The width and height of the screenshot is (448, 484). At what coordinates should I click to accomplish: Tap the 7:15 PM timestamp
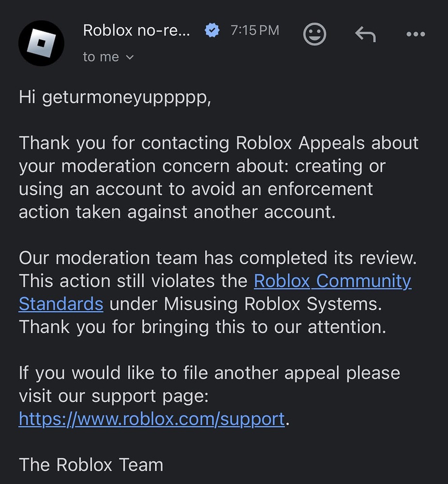pyautogui.click(x=255, y=30)
